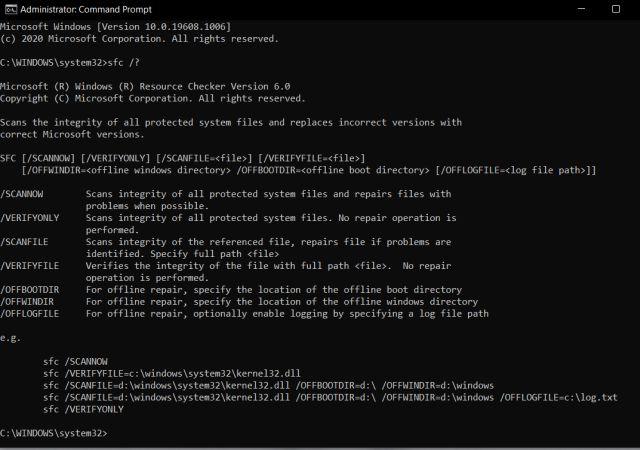The image size is (640, 450).
Task: Click the /OFFWINDIR option in the list
Action: point(29,301)
